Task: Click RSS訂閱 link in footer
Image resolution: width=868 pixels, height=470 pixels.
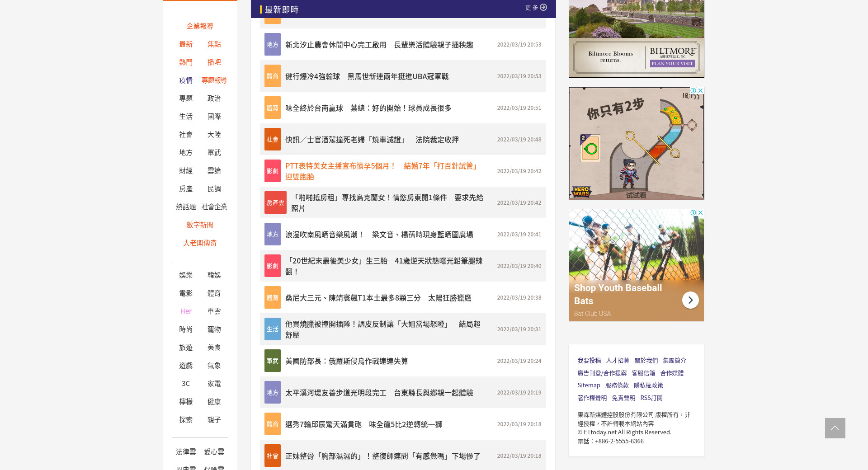Action: coord(651,398)
